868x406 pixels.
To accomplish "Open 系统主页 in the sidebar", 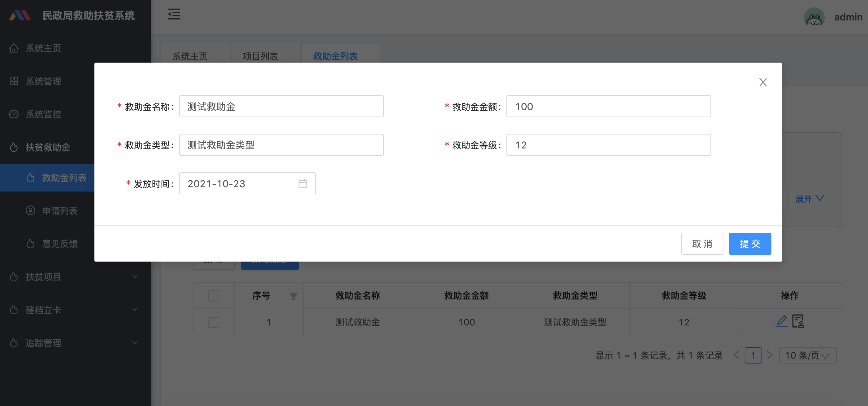I will coord(75,48).
